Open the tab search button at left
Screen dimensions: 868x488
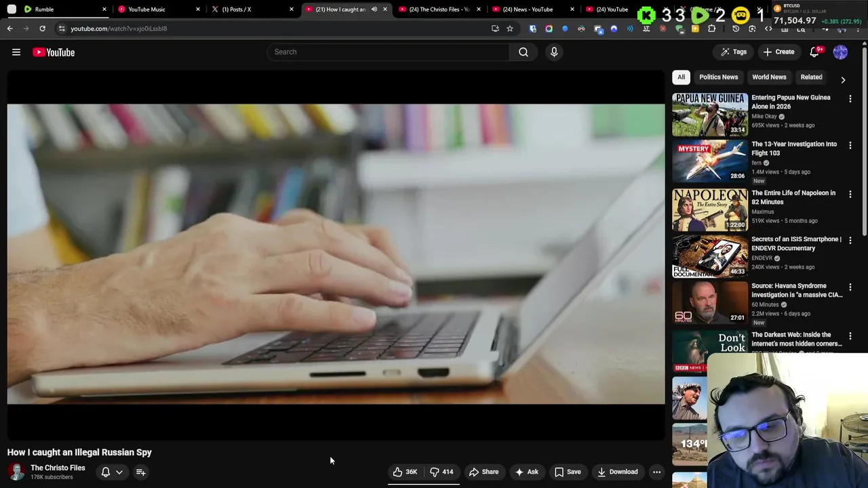click(12, 9)
